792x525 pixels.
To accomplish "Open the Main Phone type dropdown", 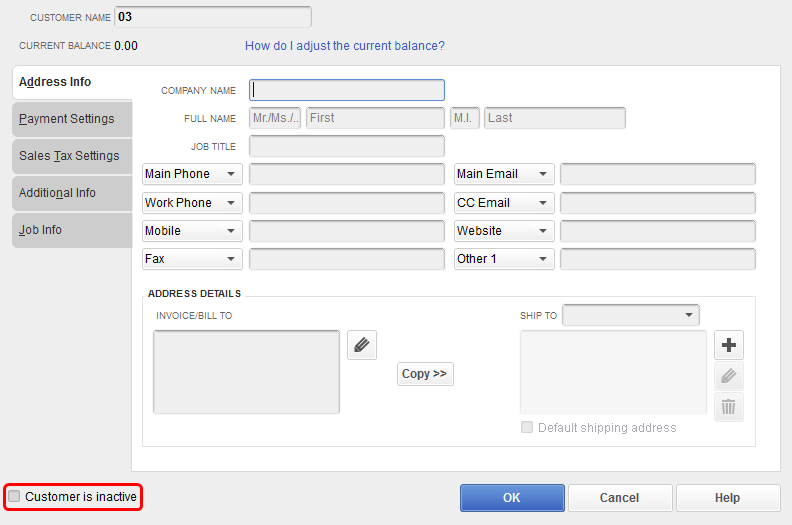I will 193,174.
